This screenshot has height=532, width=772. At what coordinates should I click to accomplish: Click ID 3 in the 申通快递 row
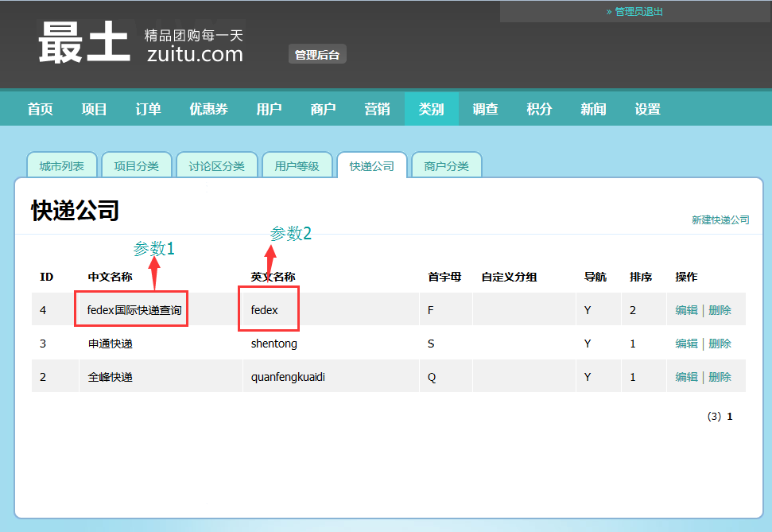click(43, 344)
